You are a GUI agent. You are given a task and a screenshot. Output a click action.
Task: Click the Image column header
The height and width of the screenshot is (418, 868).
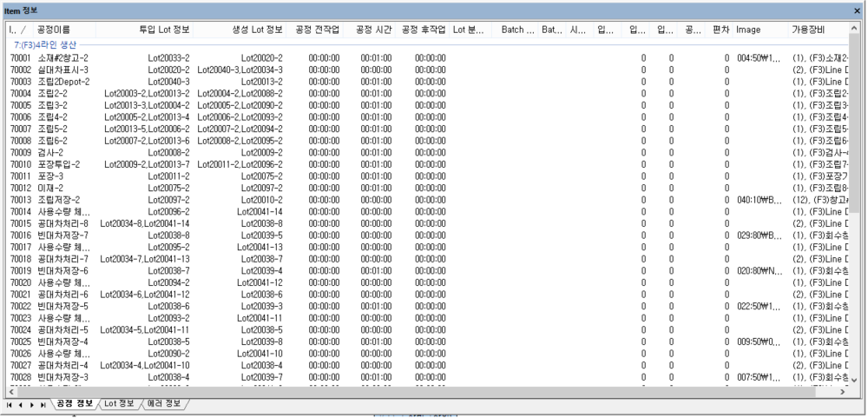[x=748, y=30]
